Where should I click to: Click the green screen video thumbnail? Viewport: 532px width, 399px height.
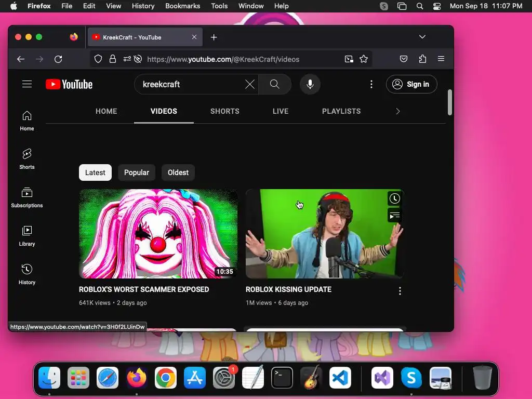point(325,234)
